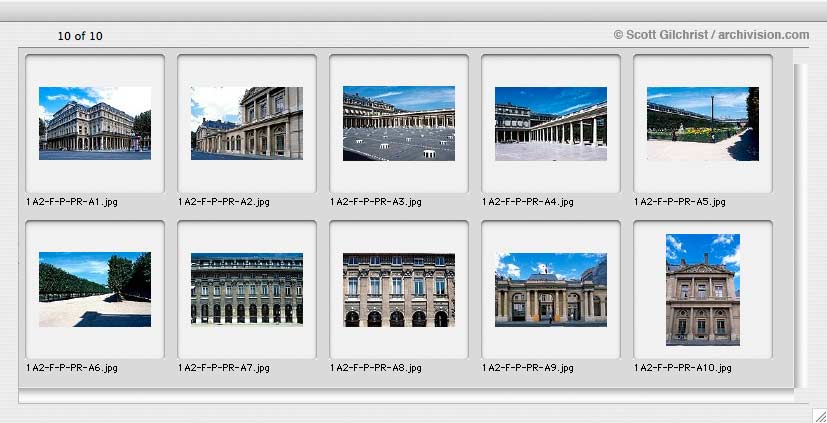The image size is (827, 423).
Task: Click the file name 1A2-F-P-PR-A5.jpg
Action: [679, 202]
